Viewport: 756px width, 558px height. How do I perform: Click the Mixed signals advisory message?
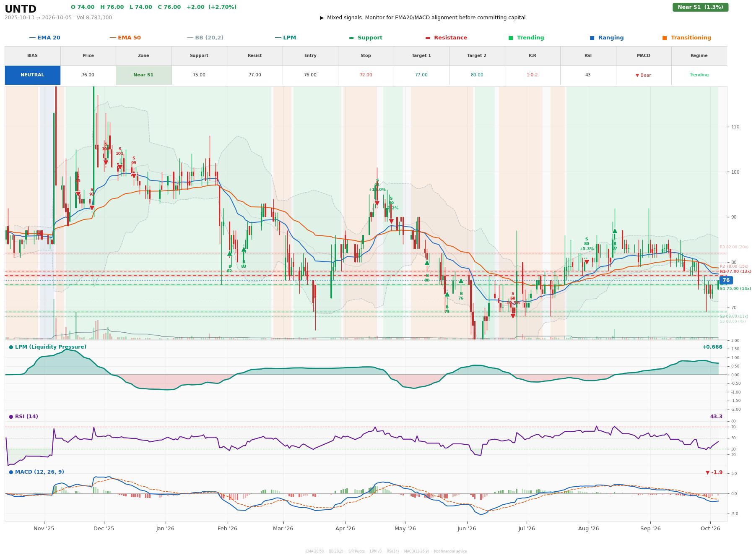(423, 18)
